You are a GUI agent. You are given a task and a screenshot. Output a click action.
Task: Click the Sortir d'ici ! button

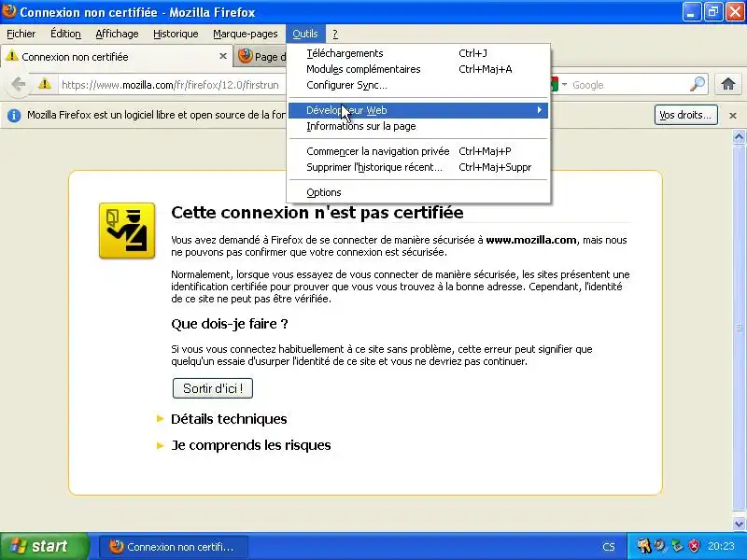tap(213, 388)
